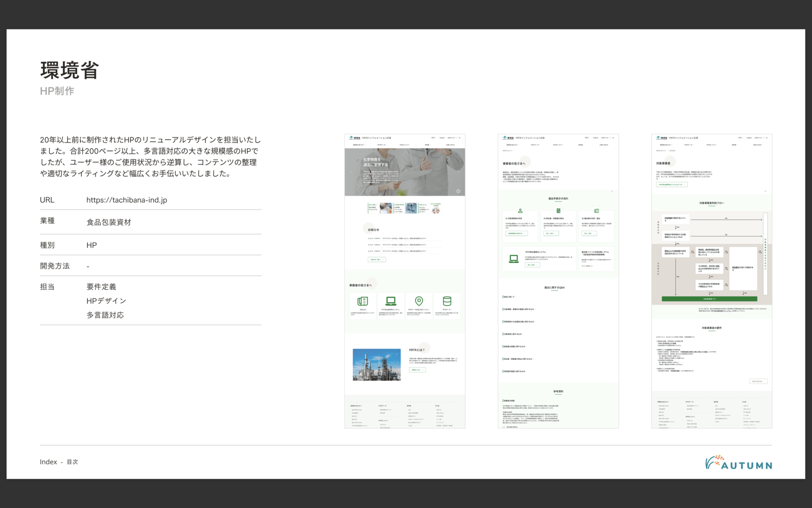Click the お知らせ heading in the first mockup
This screenshot has height=508, width=812.
374,230
